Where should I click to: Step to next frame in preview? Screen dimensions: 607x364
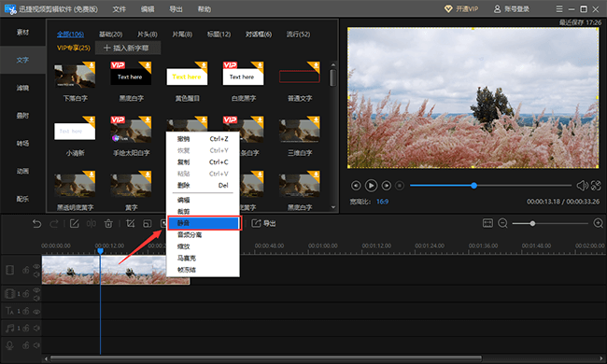386,186
